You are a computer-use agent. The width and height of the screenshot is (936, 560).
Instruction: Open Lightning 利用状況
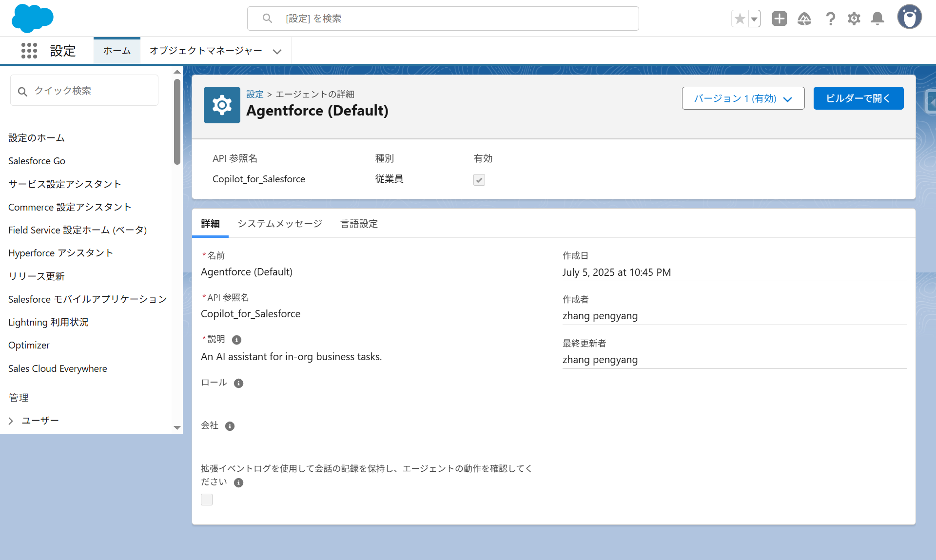coord(48,322)
